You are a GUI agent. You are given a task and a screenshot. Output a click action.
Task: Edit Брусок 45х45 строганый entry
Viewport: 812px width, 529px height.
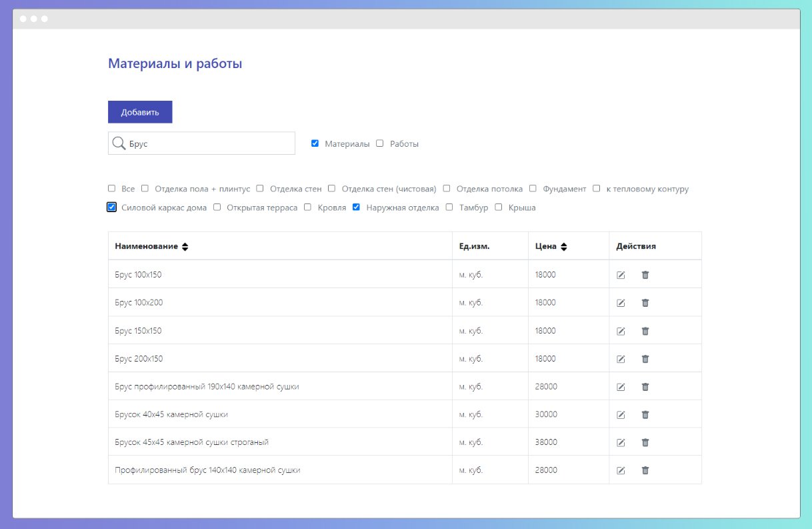[x=621, y=442]
